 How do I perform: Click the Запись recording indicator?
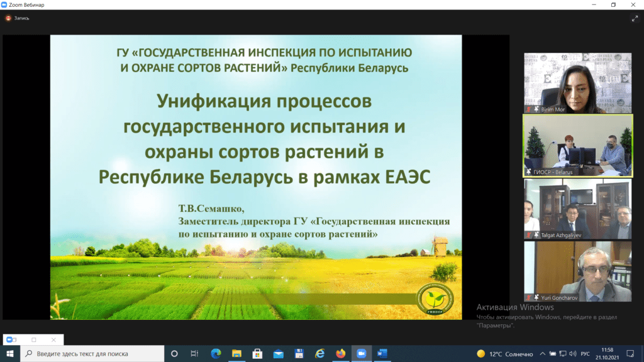coord(18,18)
